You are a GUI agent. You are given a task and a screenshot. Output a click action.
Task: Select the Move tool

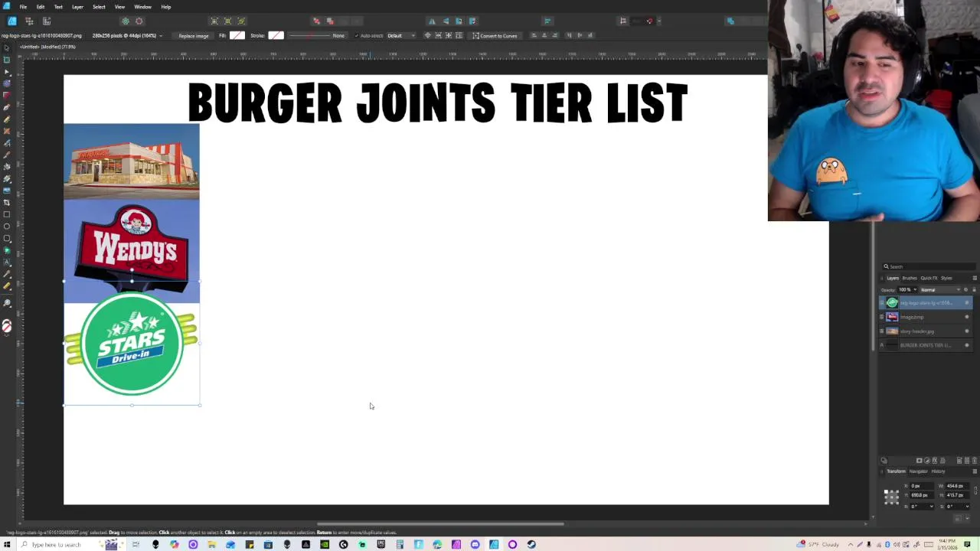(x=7, y=47)
